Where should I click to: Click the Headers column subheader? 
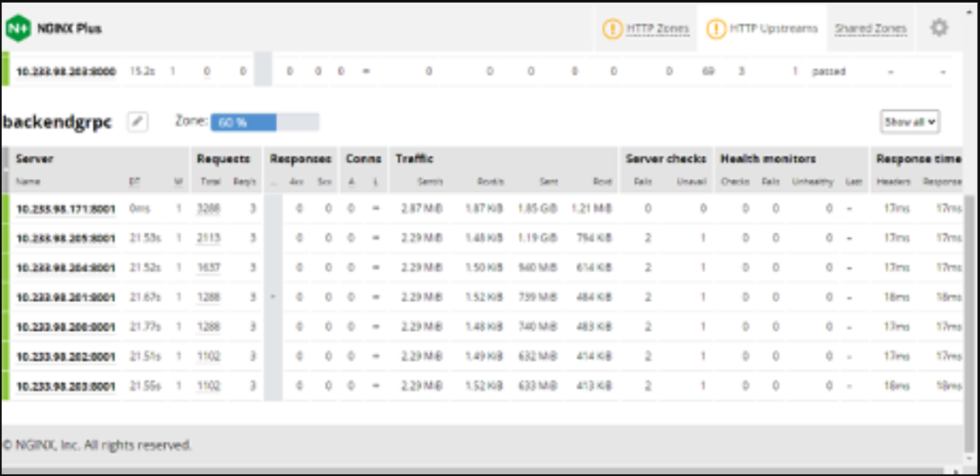click(893, 182)
